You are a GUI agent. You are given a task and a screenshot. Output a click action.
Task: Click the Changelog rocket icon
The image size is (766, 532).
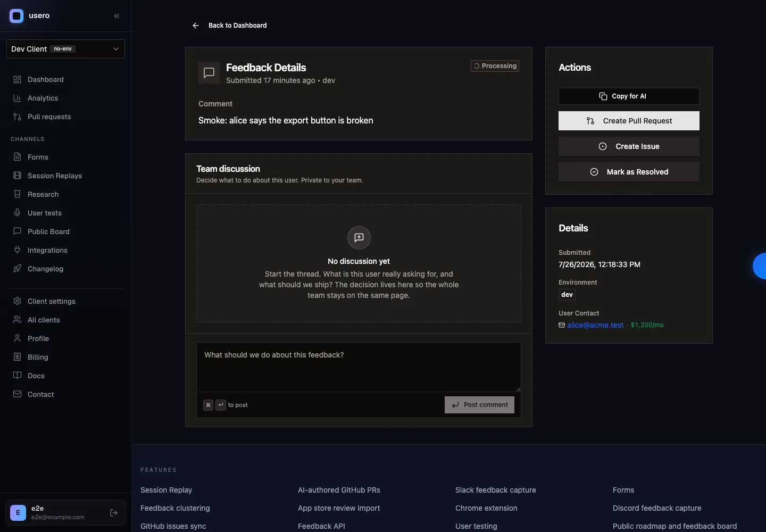pos(17,269)
